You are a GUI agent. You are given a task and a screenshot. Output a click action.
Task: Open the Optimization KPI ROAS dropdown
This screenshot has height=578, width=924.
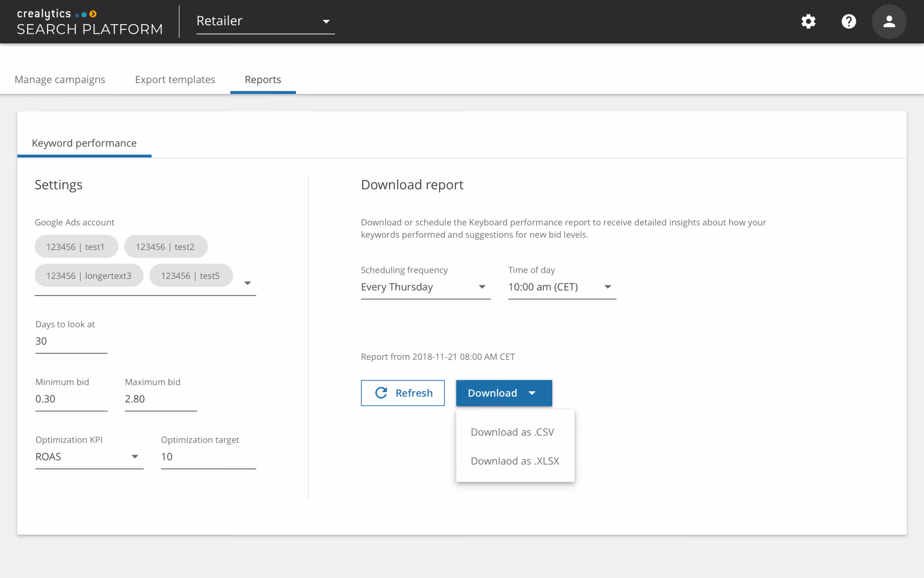click(x=89, y=457)
